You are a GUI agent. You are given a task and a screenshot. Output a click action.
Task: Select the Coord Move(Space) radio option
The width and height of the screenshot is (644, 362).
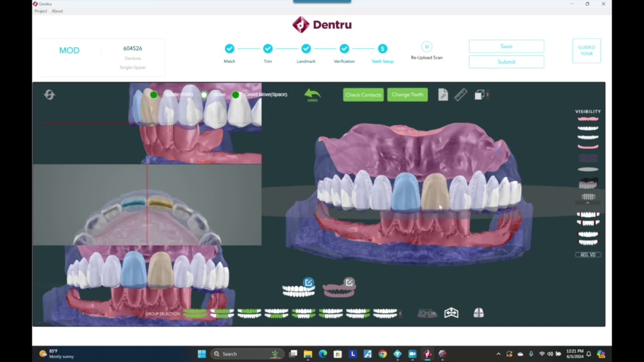[x=235, y=95]
